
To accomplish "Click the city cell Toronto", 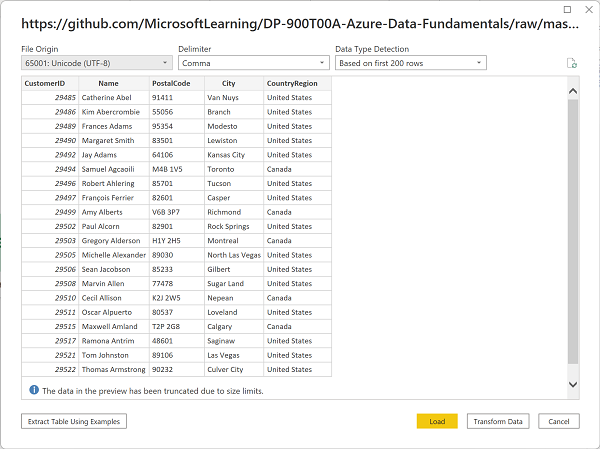I will tap(234, 169).
